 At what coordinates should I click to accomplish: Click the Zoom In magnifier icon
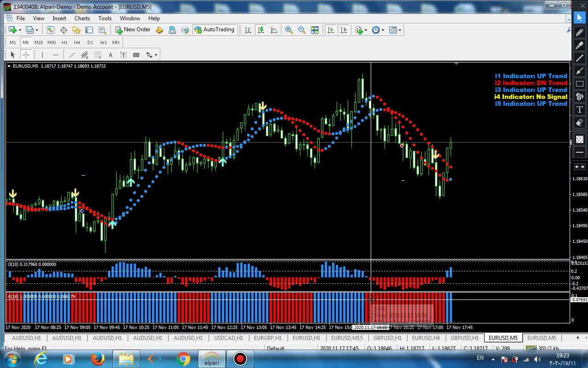pyautogui.click(x=289, y=30)
